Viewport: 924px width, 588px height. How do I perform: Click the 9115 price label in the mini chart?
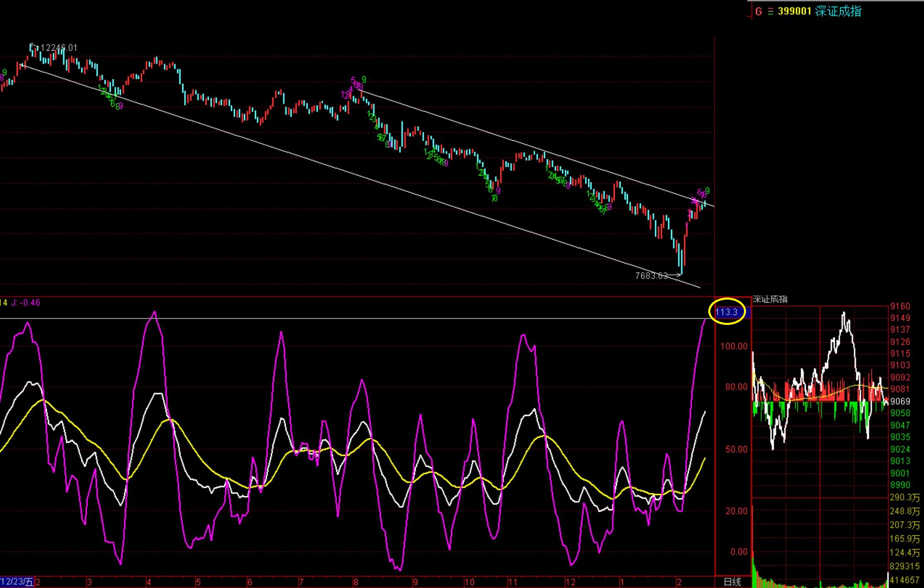click(900, 354)
